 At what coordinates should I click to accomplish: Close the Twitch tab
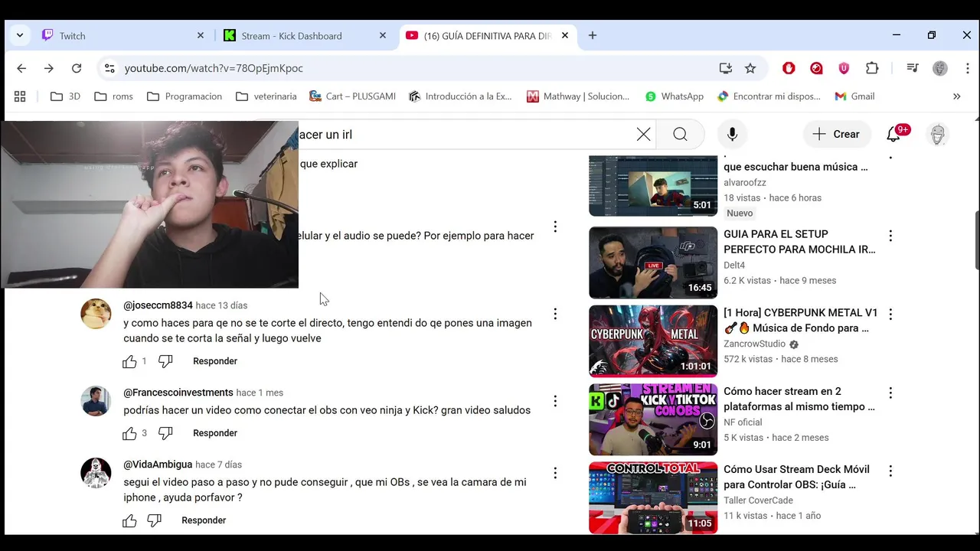click(201, 35)
